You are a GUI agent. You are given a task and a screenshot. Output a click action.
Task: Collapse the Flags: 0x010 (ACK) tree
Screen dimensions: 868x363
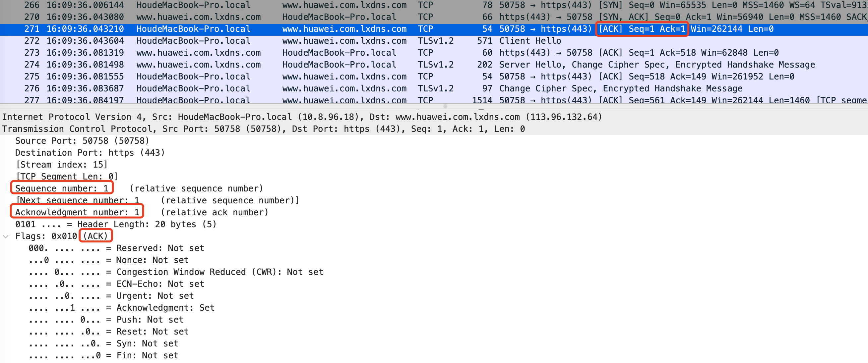(6, 236)
